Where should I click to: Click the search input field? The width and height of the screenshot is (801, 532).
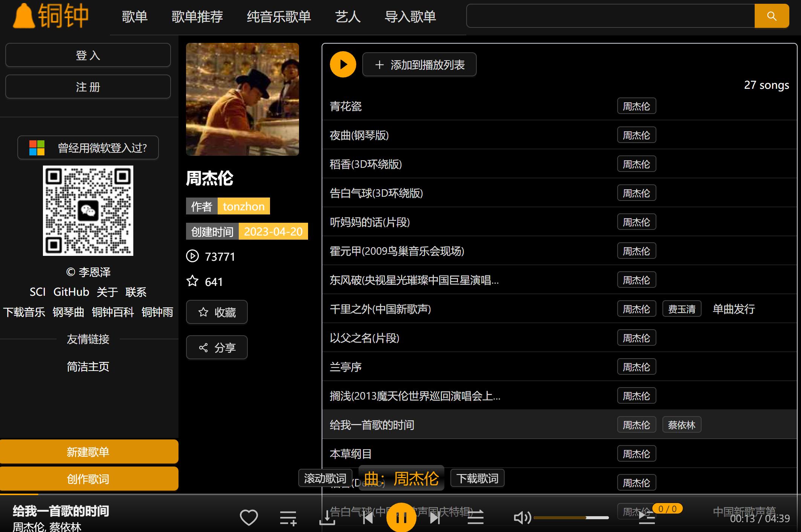point(610,16)
